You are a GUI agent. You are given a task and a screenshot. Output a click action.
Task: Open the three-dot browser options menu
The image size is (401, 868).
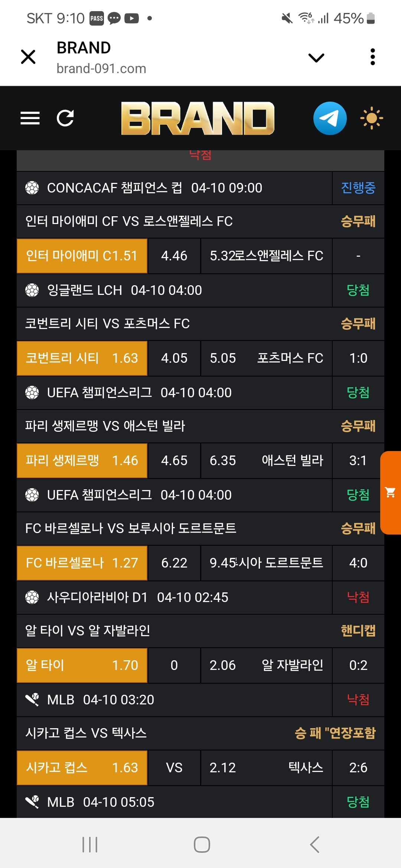pos(373,57)
